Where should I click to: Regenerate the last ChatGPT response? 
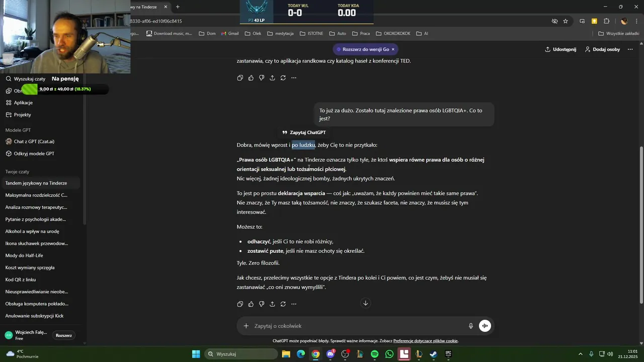[283, 304]
